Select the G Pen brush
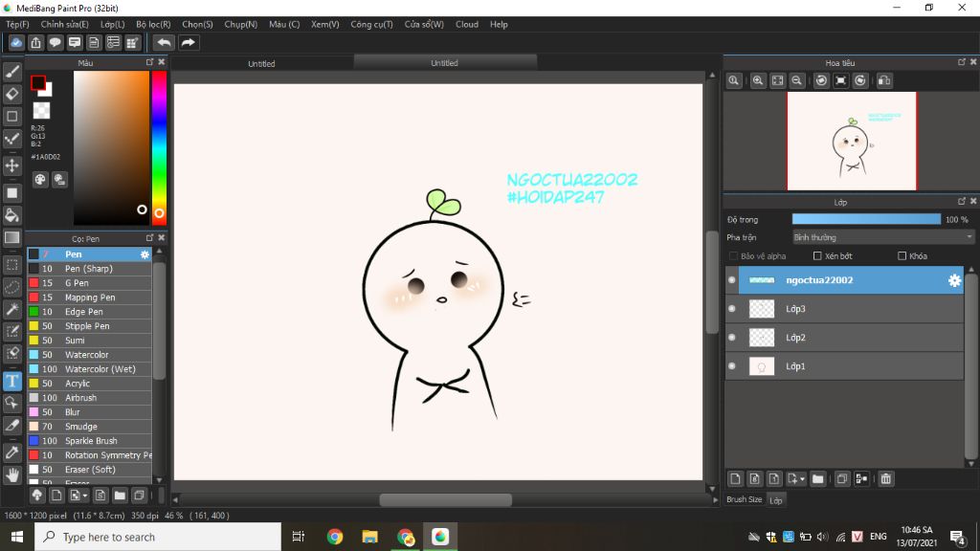 tap(89, 283)
